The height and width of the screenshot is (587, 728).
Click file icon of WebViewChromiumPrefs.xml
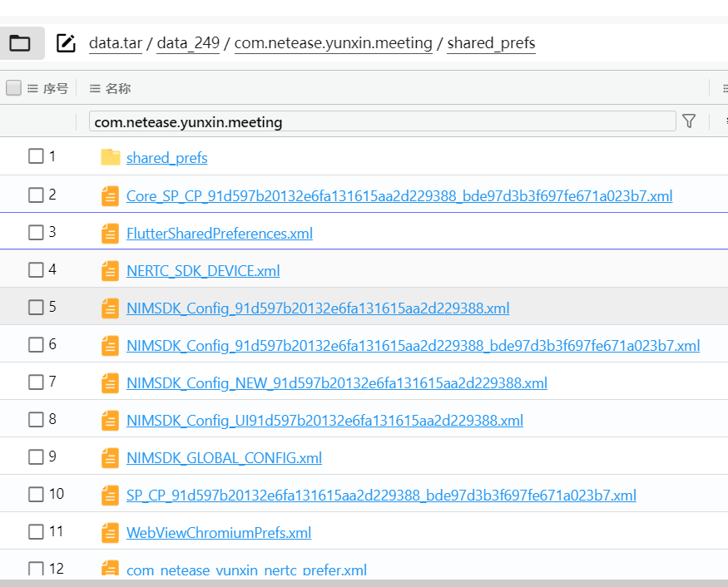click(110, 533)
